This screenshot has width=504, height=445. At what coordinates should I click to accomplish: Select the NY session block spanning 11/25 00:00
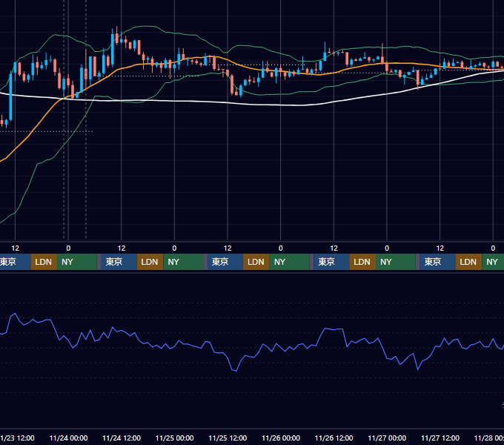pos(183,262)
